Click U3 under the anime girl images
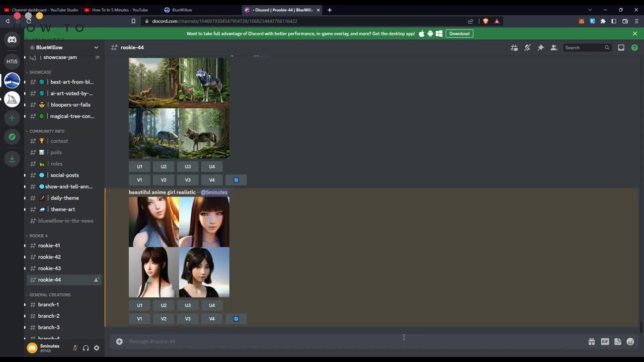 pyautogui.click(x=188, y=305)
